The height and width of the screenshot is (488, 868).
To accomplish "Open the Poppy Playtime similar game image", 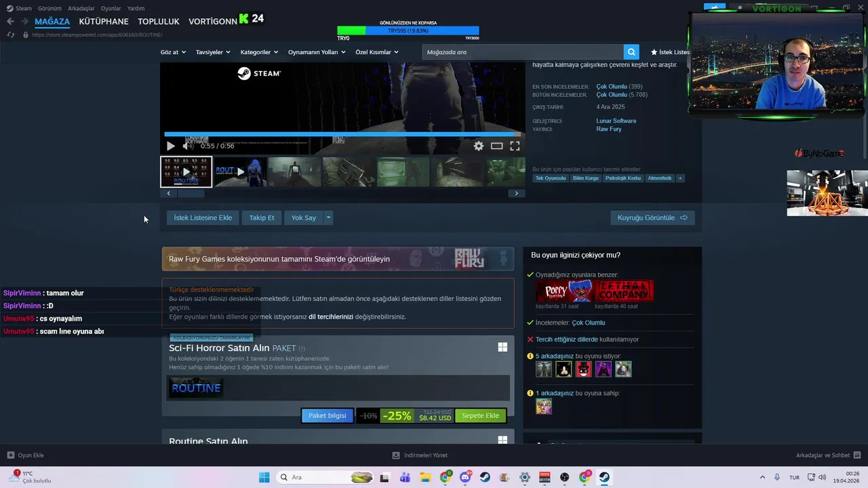I will pos(564,291).
